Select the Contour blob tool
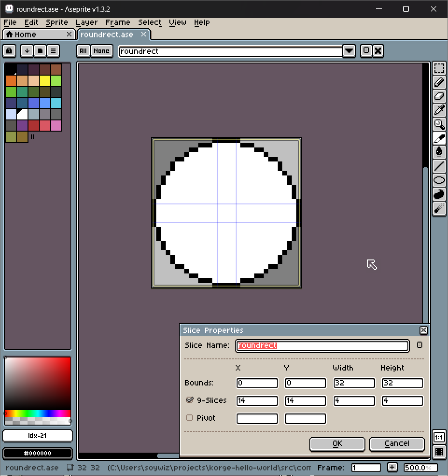 (439, 194)
